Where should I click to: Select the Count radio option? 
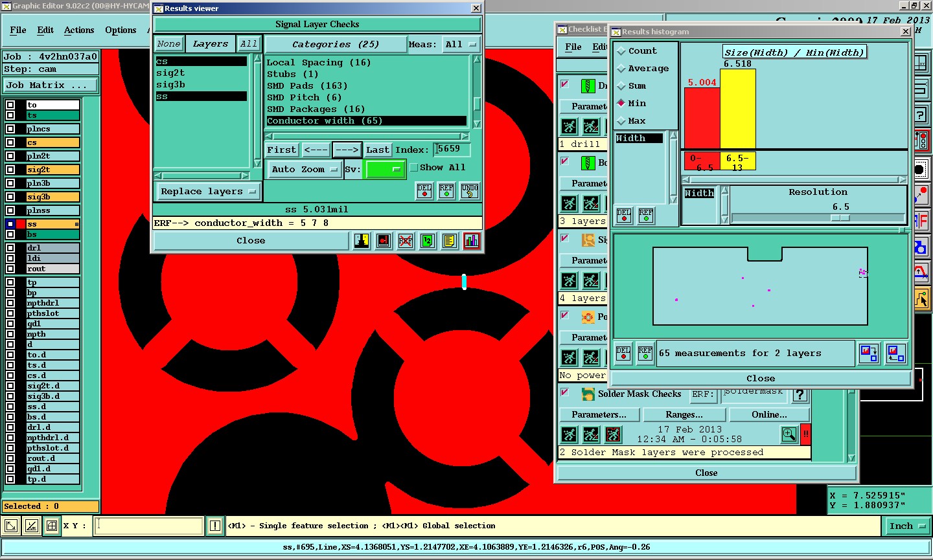click(621, 50)
